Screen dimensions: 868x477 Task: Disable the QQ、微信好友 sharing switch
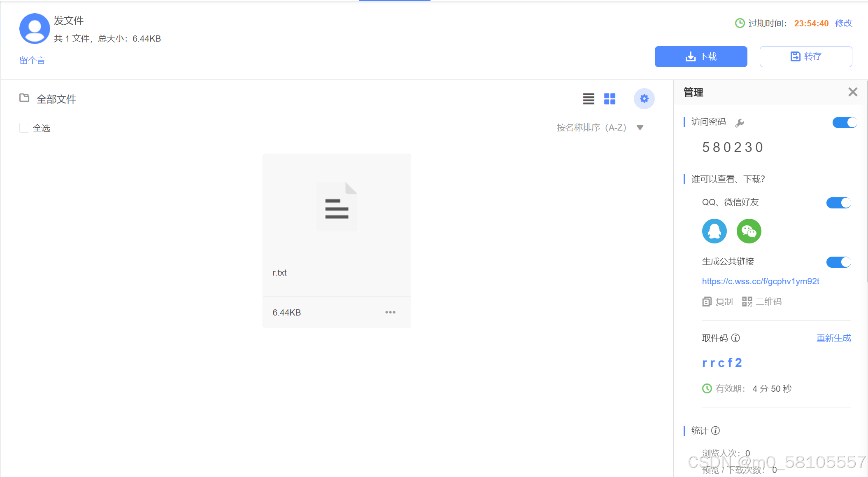pos(838,203)
